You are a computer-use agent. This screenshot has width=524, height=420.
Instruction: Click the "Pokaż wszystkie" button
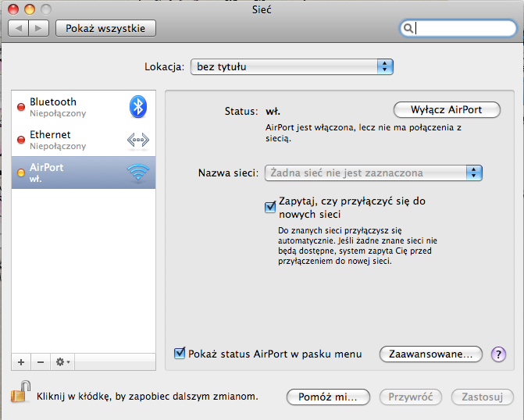click(x=105, y=28)
